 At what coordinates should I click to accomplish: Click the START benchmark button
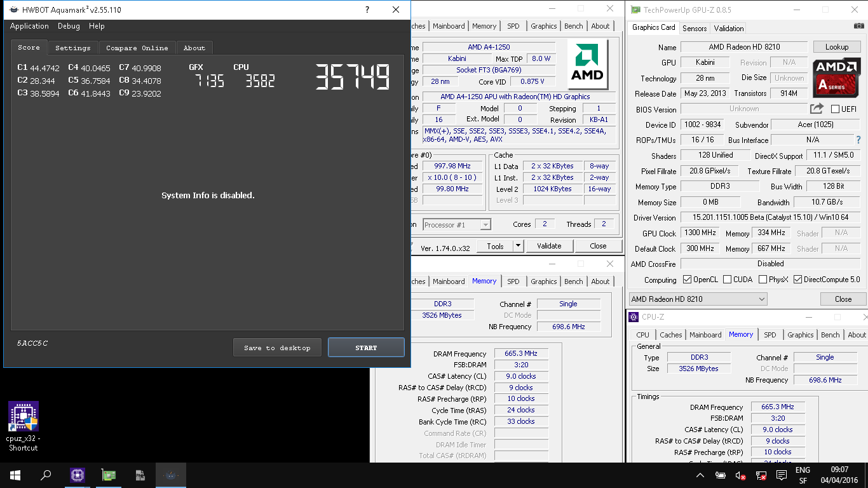(x=366, y=348)
